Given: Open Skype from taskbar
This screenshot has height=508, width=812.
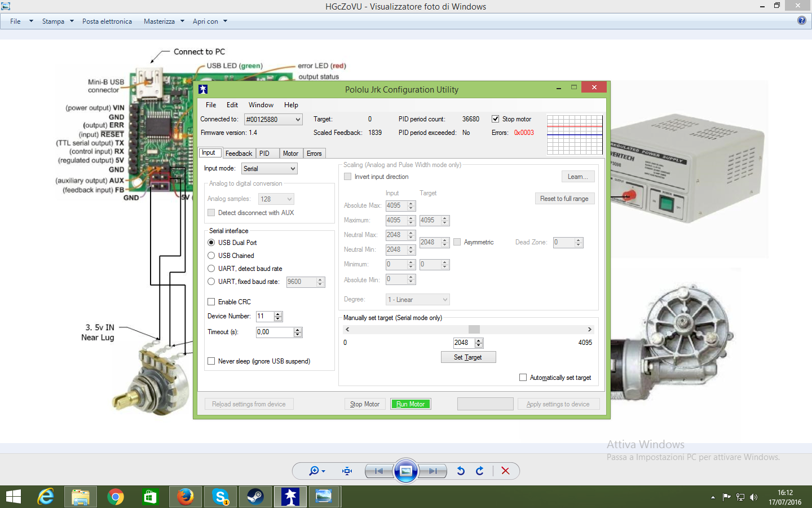Looking at the screenshot, I should (x=220, y=497).
